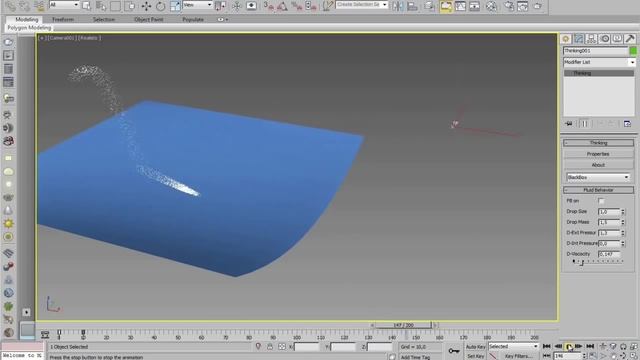The image size is (640, 360).
Task: Click the Set Keys large key icon
Action: pos(454,351)
